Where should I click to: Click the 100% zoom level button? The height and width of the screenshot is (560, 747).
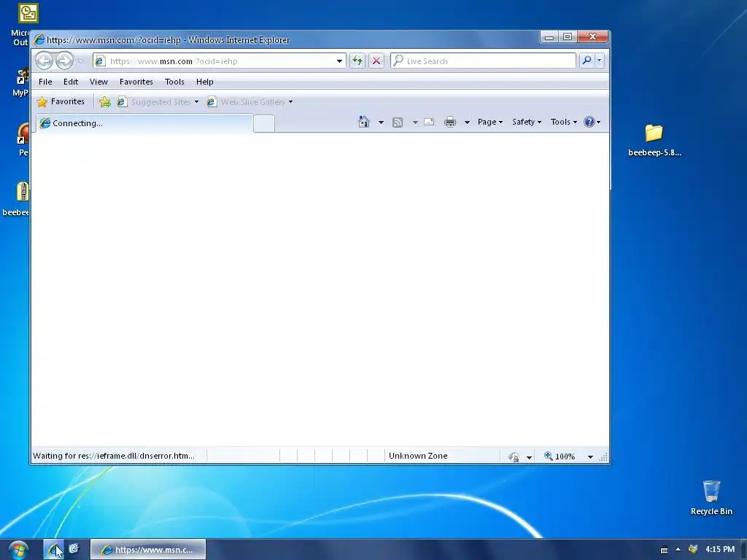(x=560, y=456)
